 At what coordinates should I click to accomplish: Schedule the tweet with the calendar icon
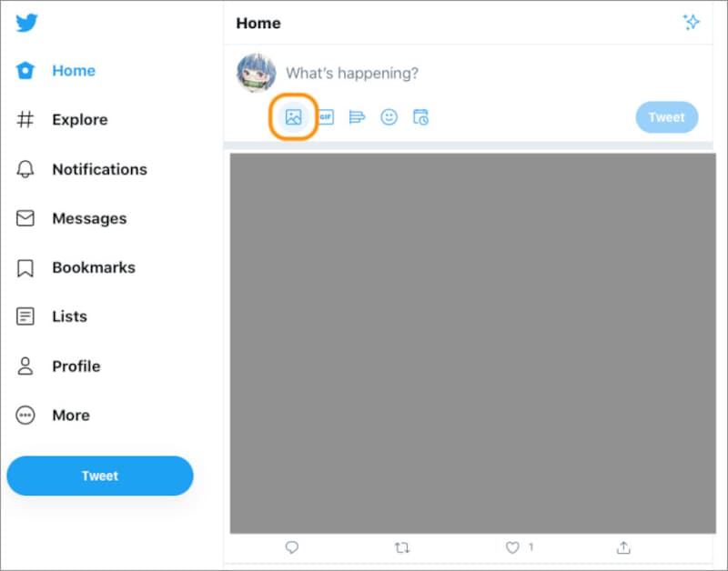[x=420, y=117]
